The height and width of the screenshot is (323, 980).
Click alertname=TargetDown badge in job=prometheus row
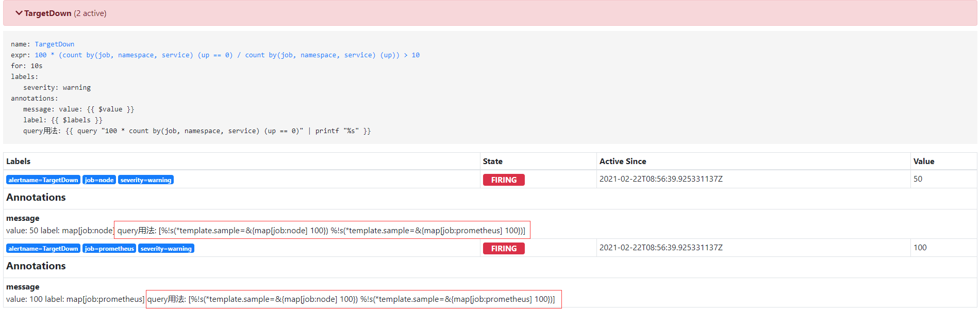point(43,249)
